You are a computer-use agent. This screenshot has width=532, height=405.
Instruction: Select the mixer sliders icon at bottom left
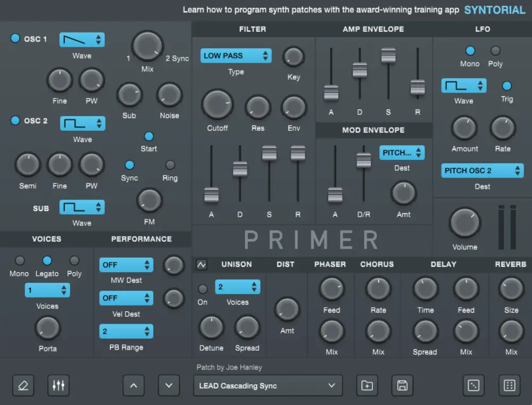click(x=59, y=386)
